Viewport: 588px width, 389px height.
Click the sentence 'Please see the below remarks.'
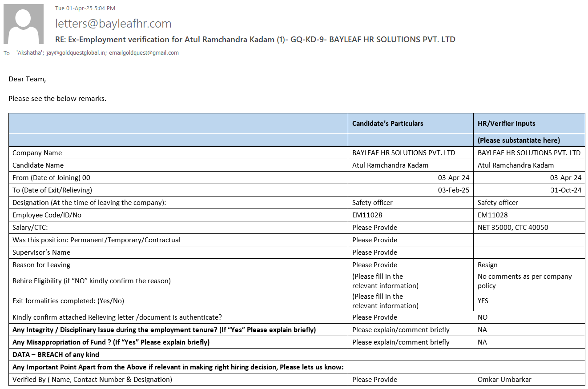[57, 99]
